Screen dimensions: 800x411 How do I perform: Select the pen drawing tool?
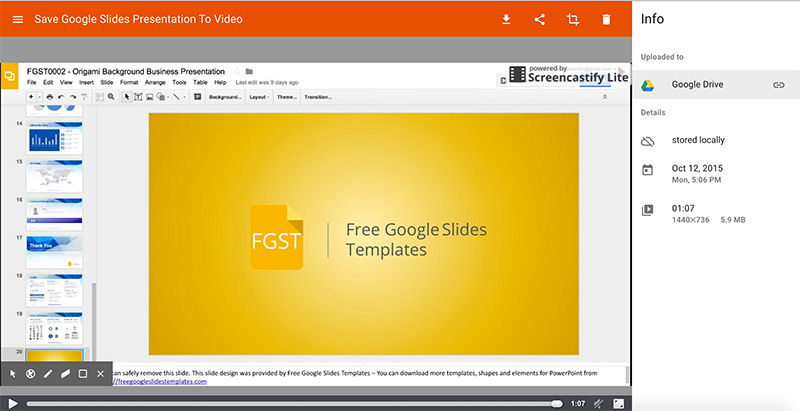(48, 374)
